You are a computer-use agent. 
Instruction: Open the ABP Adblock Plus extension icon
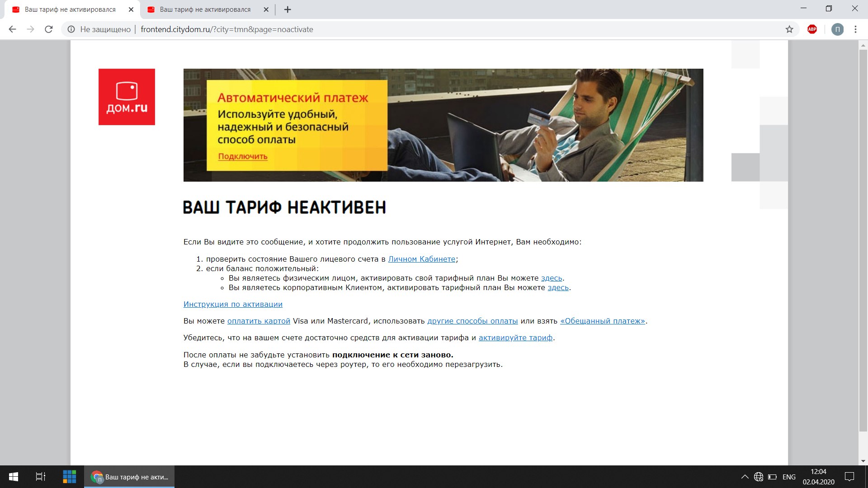[812, 29]
